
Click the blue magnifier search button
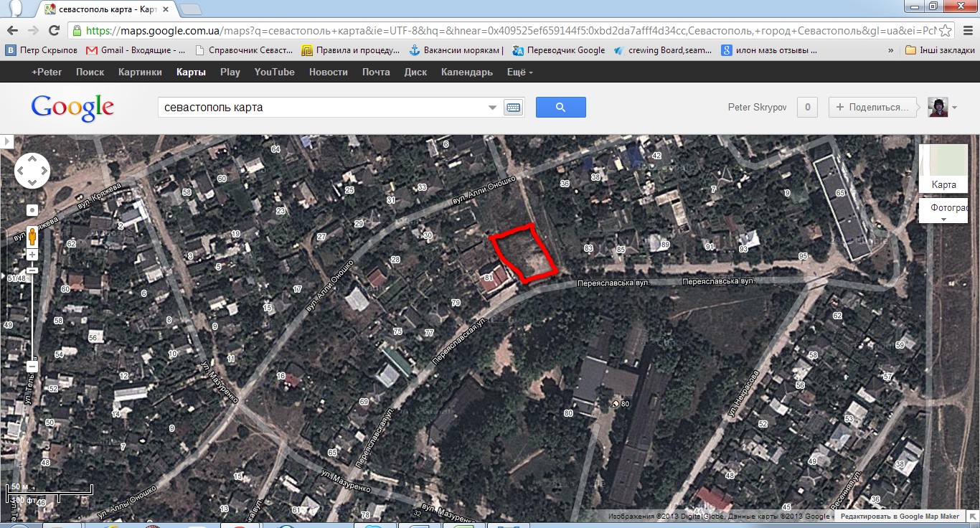point(561,108)
